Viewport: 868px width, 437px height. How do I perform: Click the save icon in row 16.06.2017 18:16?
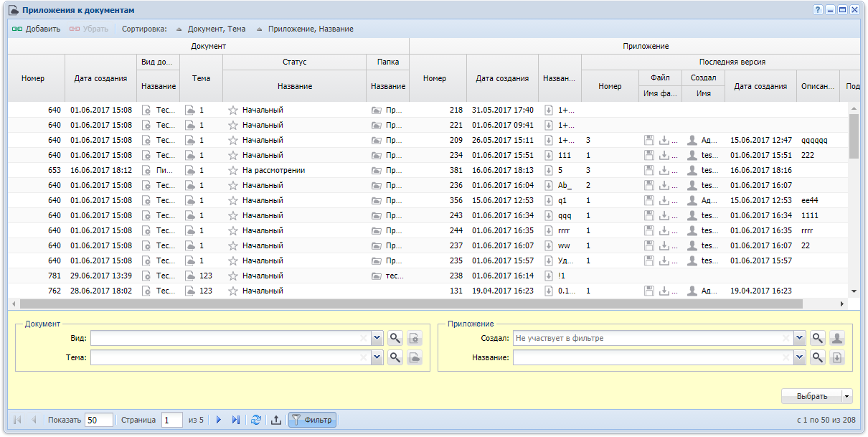pos(649,171)
